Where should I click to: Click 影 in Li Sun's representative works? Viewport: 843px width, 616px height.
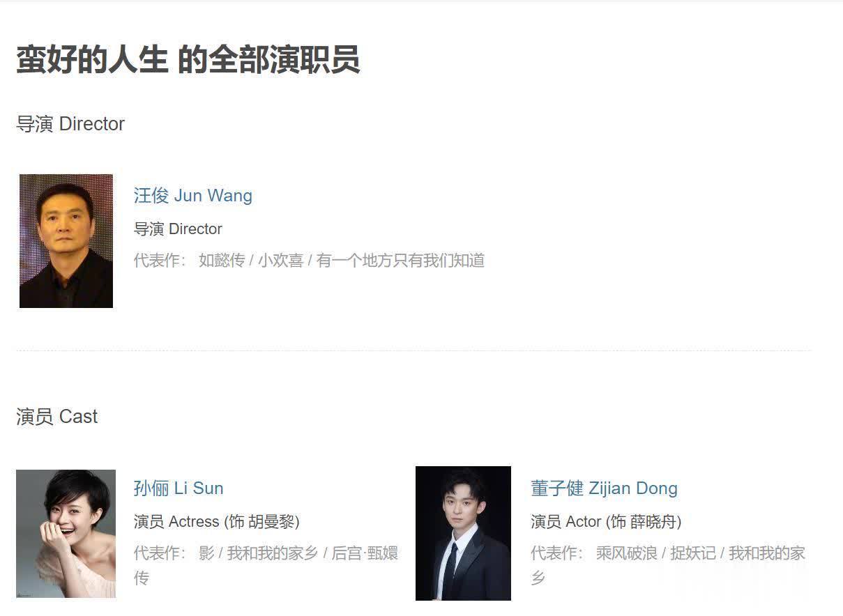point(206,553)
